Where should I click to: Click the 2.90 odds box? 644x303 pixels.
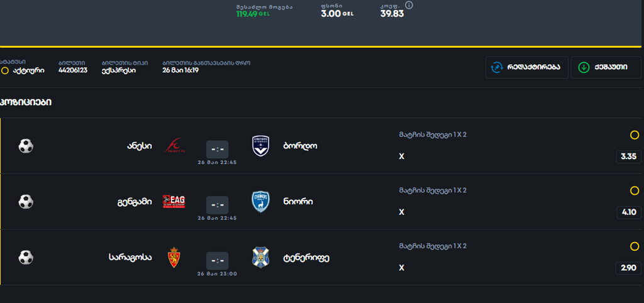pyautogui.click(x=628, y=268)
